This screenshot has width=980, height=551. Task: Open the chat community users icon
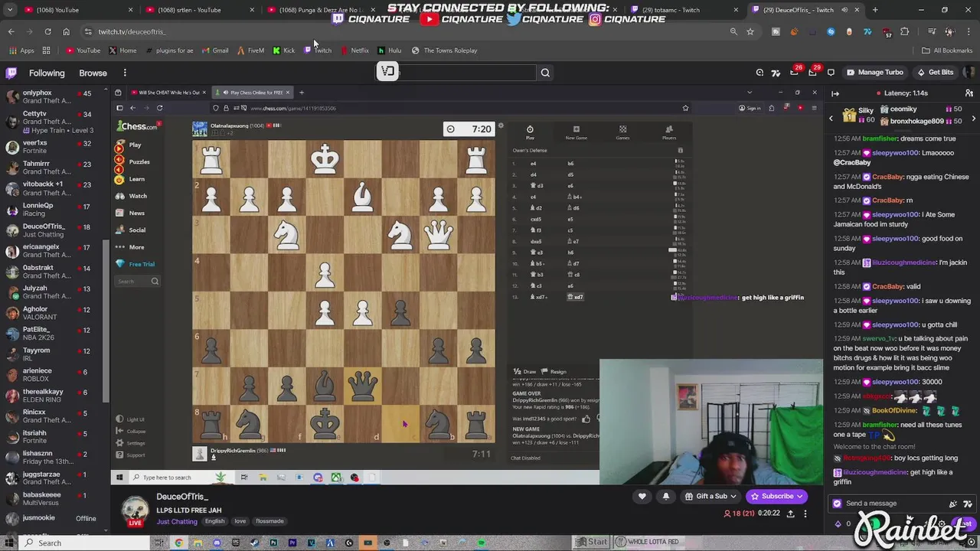[969, 93]
